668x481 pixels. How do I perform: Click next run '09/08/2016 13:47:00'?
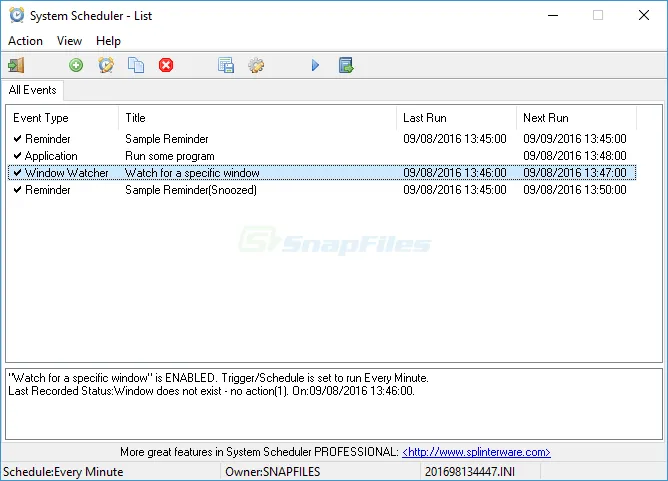(575, 173)
